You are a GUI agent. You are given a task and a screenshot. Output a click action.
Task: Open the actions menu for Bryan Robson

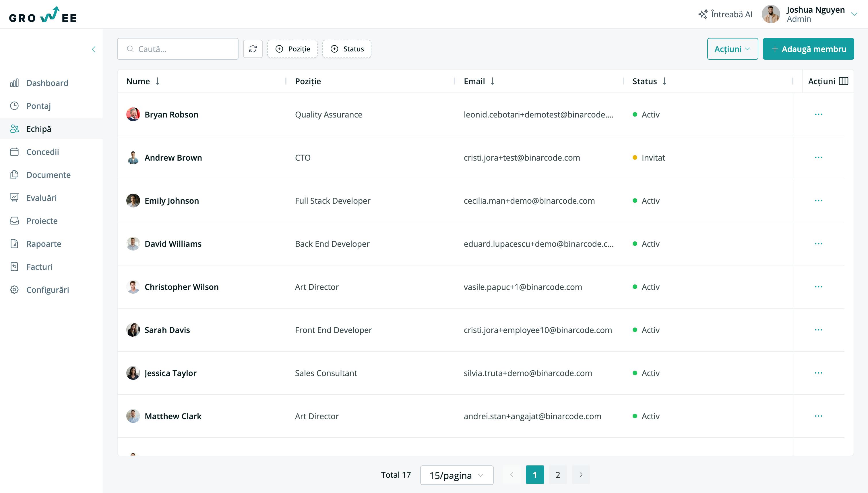(x=818, y=114)
